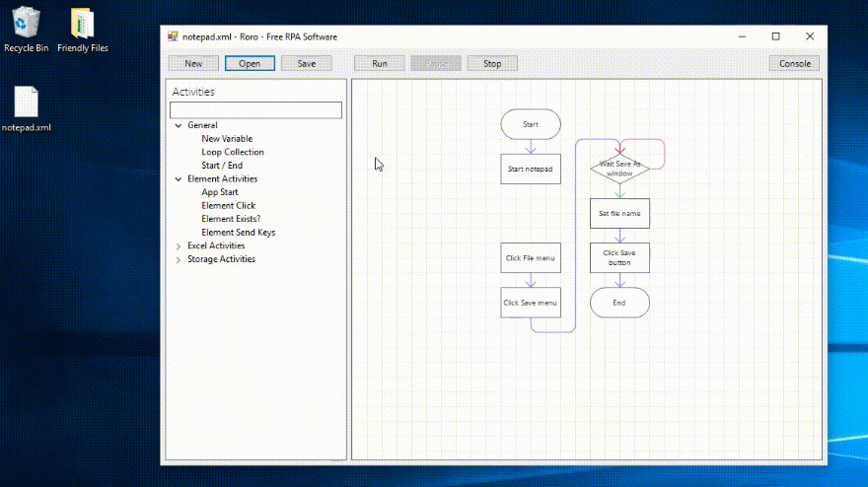The image size is (868, 487).
Task: Open the Console
Action: [794, 64]
